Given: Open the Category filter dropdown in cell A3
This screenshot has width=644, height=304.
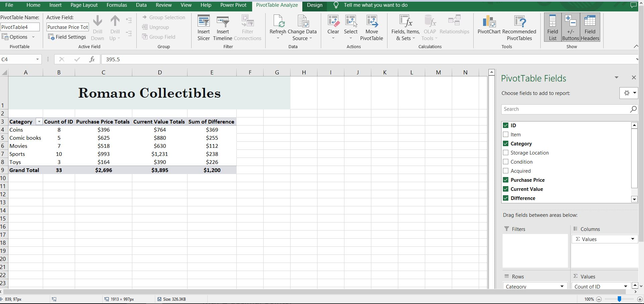Looking at the screenshot, I should coord(39,122).
